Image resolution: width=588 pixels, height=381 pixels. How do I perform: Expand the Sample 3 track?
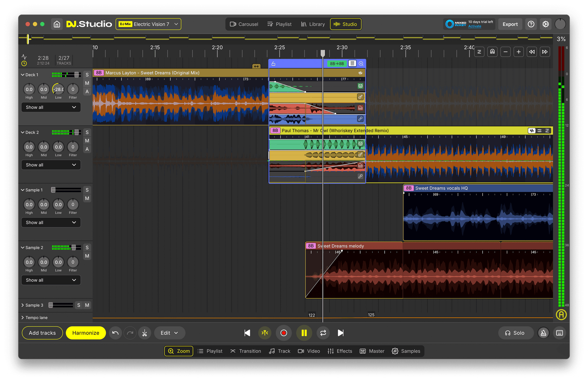pyautogui.click(x=23, y=305)
